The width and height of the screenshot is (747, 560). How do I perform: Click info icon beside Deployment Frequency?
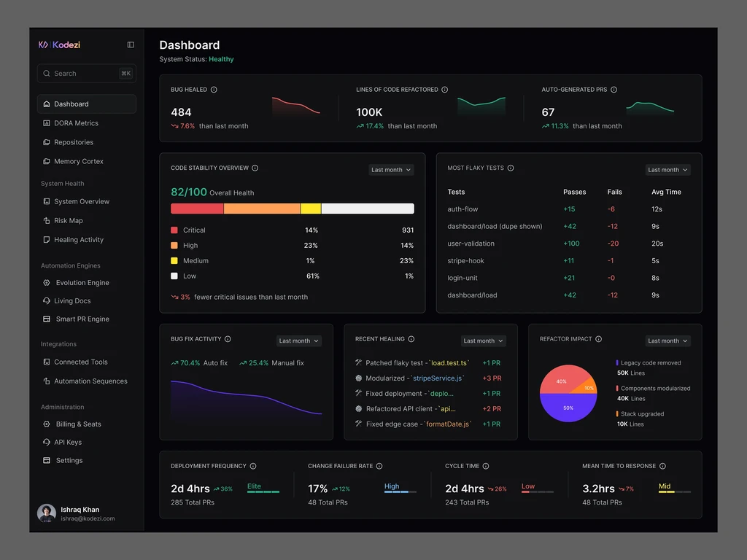pyautogui.click(x=253, y=466)
